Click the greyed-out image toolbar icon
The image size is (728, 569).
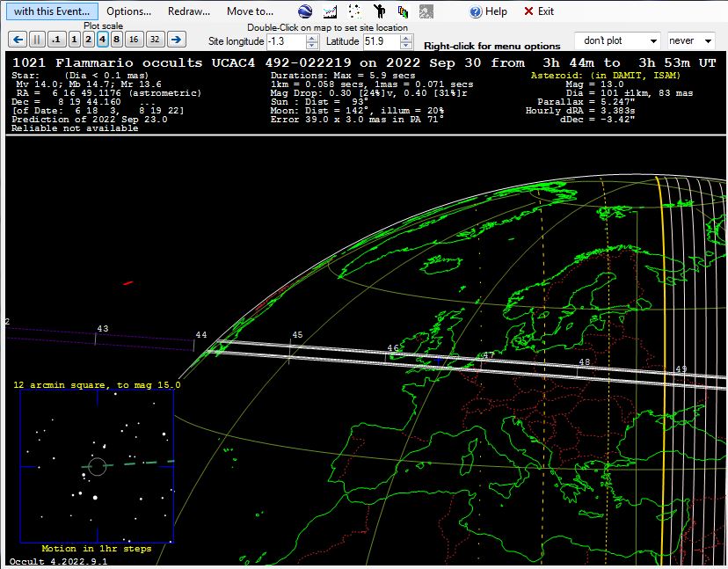click(x=426, y=11)
